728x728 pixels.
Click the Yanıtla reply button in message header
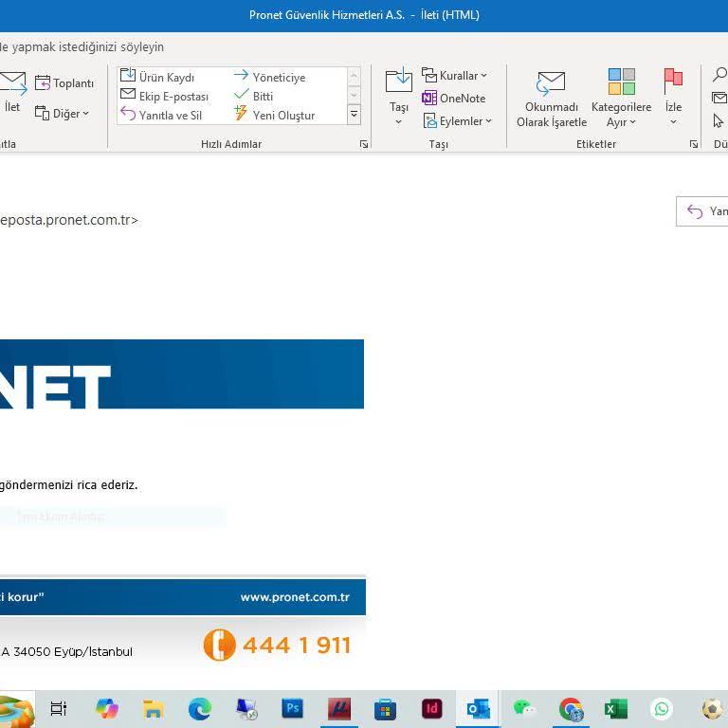pos(702,211)
